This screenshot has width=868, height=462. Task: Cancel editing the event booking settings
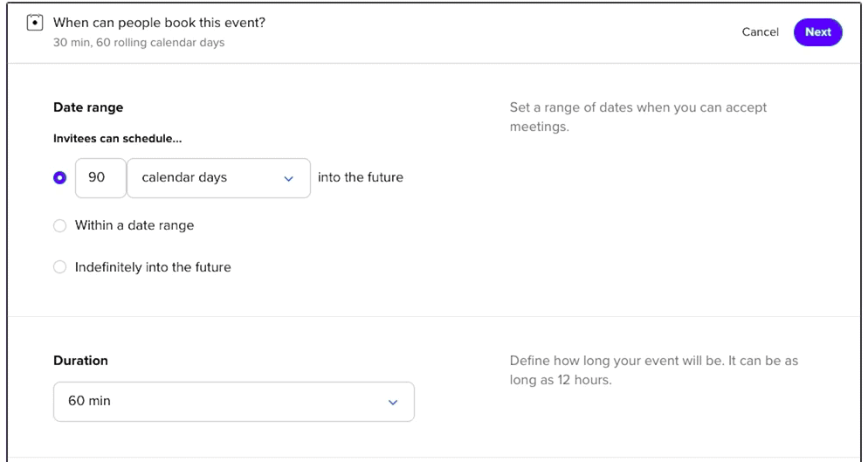pyautogui.click(x=760, y=32)
